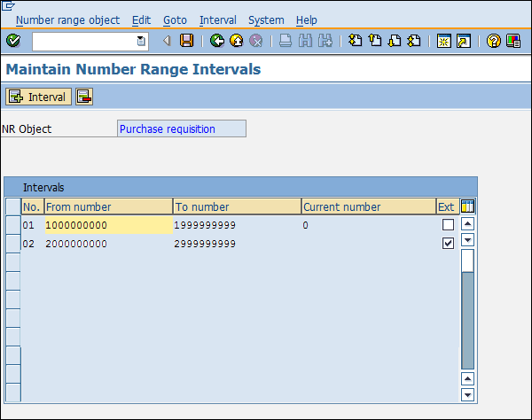Open the command field dropdown
Viewport: 532px width, 420px height.
click(141, 41)
